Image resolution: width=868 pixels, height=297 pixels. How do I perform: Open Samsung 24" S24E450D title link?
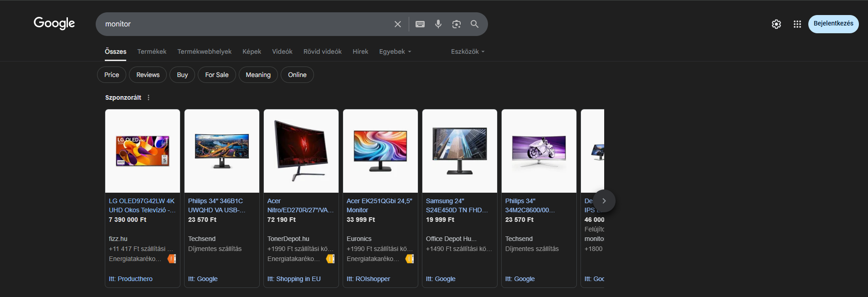(457, 205)
